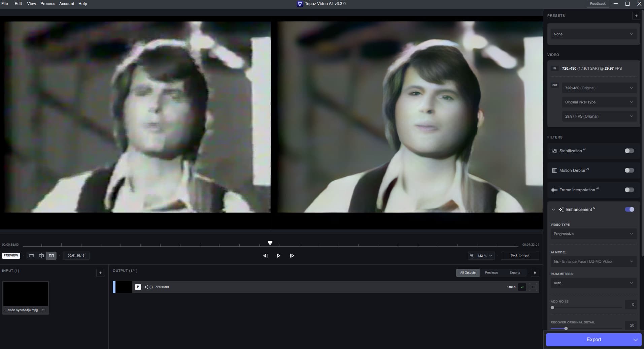Open the AI Model Iris dropdown
This screenshot has height=349, width=644.
593,261
